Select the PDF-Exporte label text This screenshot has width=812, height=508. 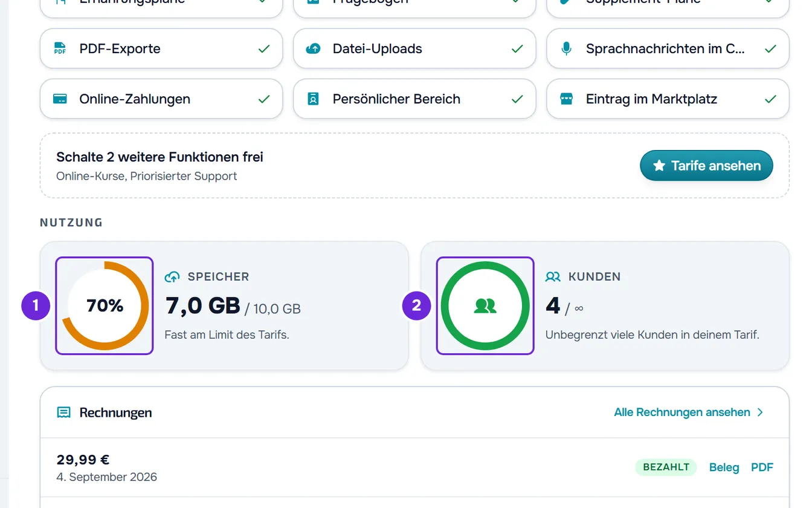[x=120, y=49]
